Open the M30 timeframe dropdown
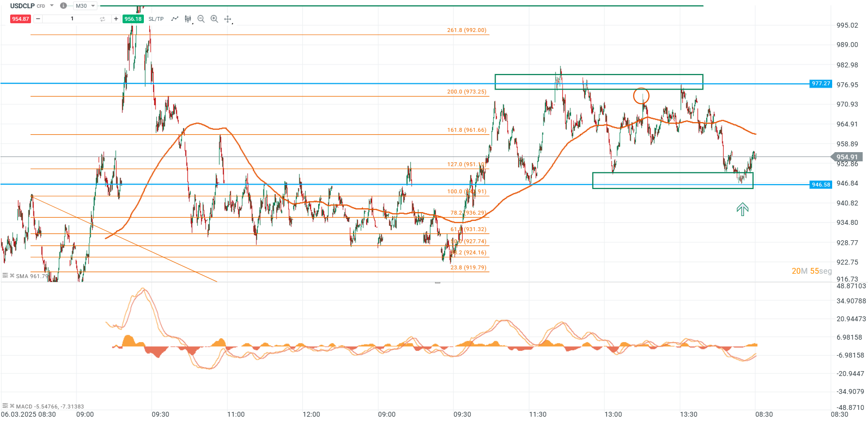The image size is (868, 422). tap(86, 6)
